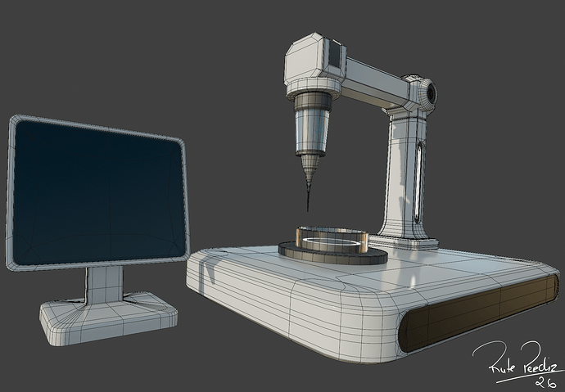Select the dark ridged disk under dish

(332, 253)
